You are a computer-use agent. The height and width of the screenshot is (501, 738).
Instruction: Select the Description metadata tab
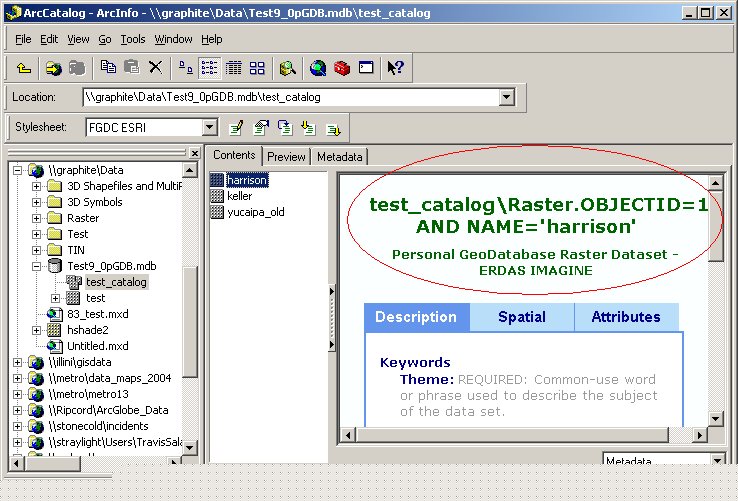click(417, 317)
